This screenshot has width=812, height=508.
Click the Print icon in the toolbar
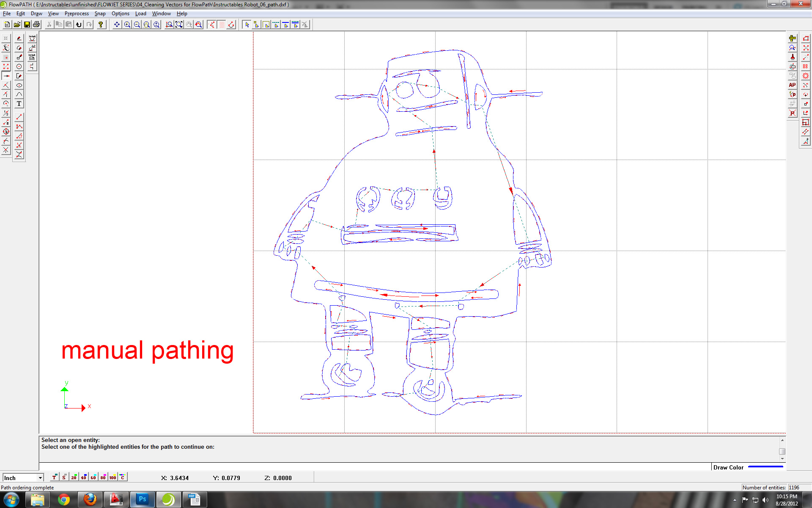pyautogui.click(x=36, y=24)
